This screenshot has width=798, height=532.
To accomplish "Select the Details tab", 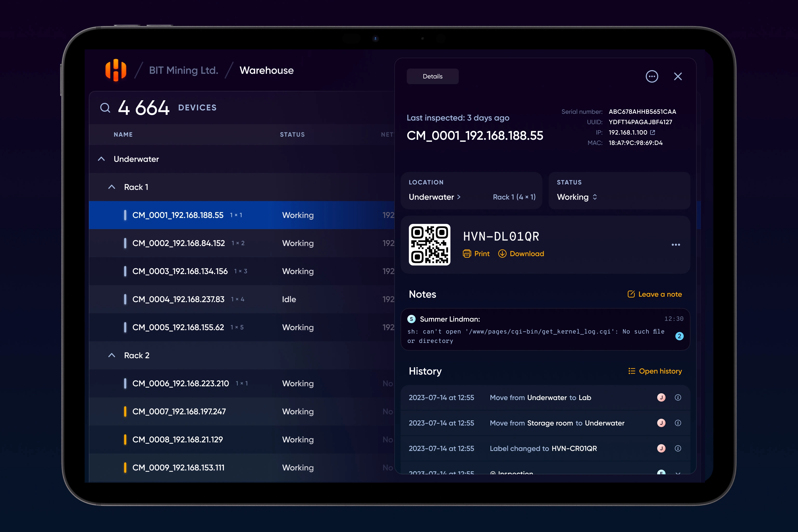I will pos(433,76).
